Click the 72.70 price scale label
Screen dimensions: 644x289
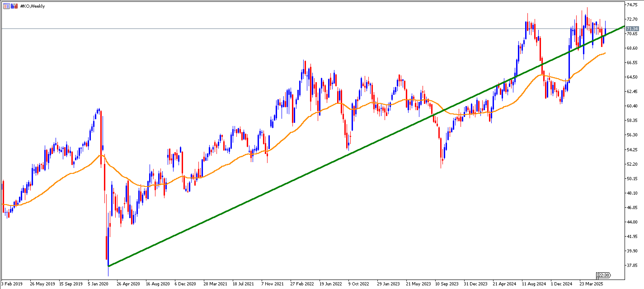pos(632,19)
